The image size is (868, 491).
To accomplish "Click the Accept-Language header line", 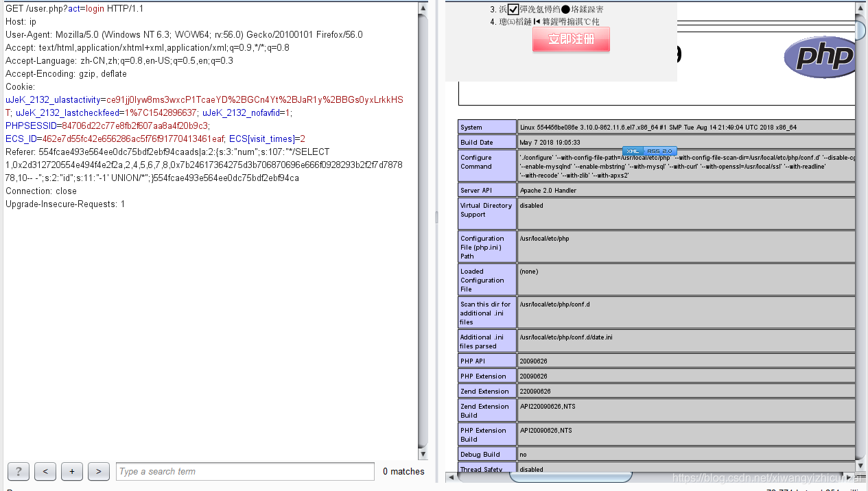I will pyautogui.click(x=119, y=61).
